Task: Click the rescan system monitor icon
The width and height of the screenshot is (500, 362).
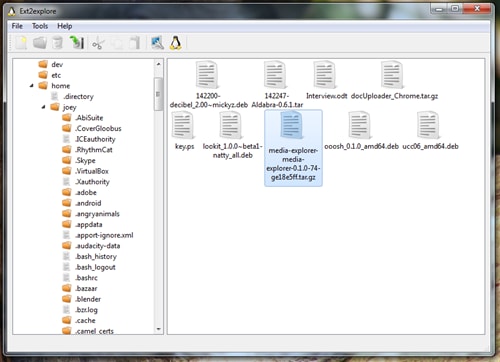Action: coord(157,43)
